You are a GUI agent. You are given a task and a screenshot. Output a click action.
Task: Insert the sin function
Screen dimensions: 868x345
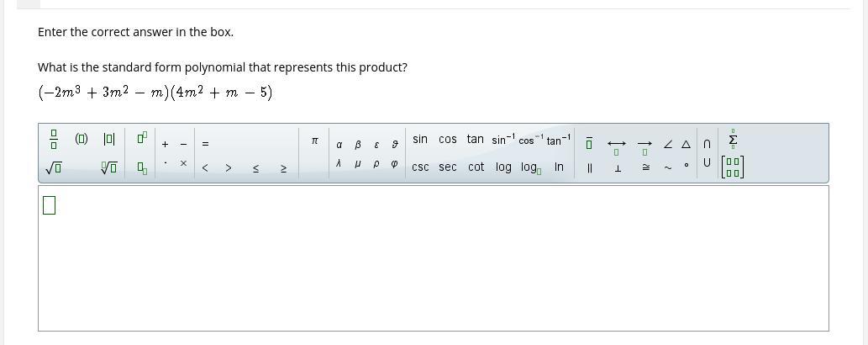click(420, 140)
